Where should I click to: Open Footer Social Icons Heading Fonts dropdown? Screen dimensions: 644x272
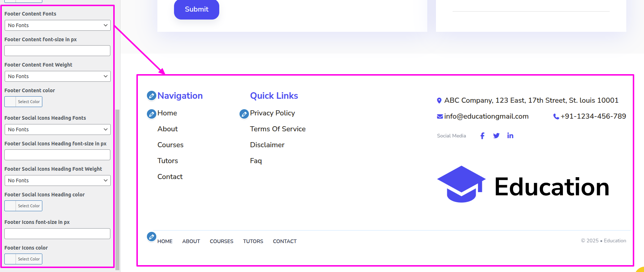click(58, 129)
